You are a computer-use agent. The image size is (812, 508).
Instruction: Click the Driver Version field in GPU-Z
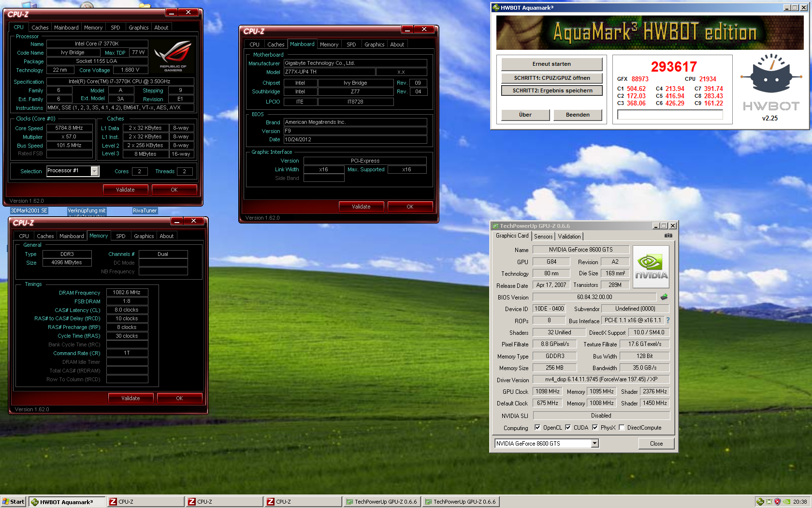click(x=601, y=379)
